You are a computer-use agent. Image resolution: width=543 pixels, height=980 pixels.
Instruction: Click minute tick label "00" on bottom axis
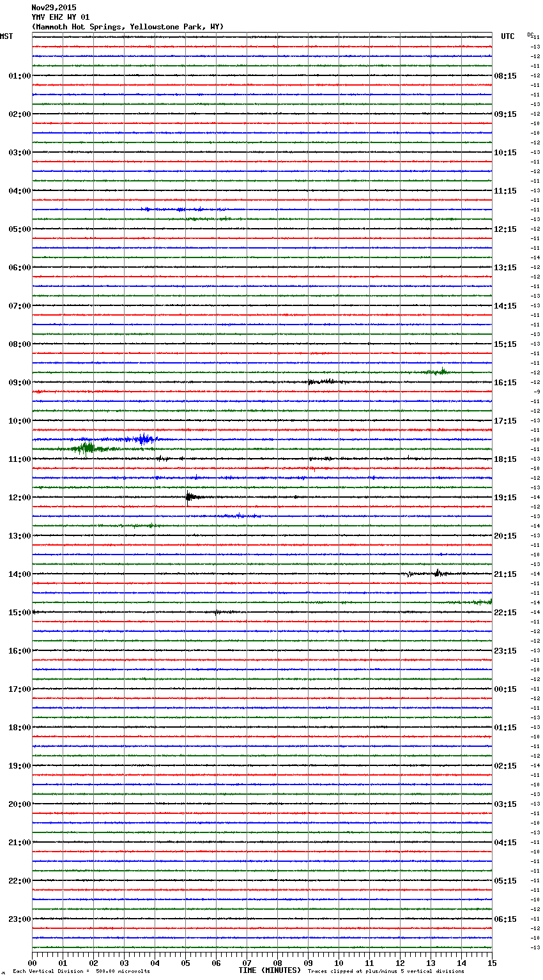(x=33, y=963)
